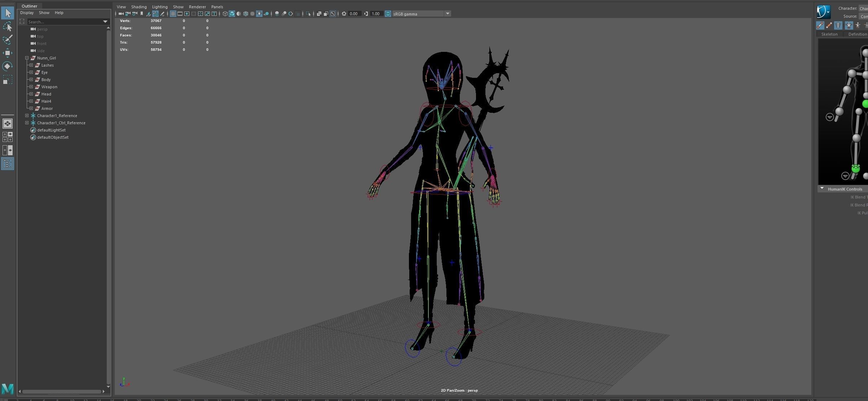The width and height of the screenshot is (868, 401).
Task: Expand the Body node
Action: click(31, 80)
